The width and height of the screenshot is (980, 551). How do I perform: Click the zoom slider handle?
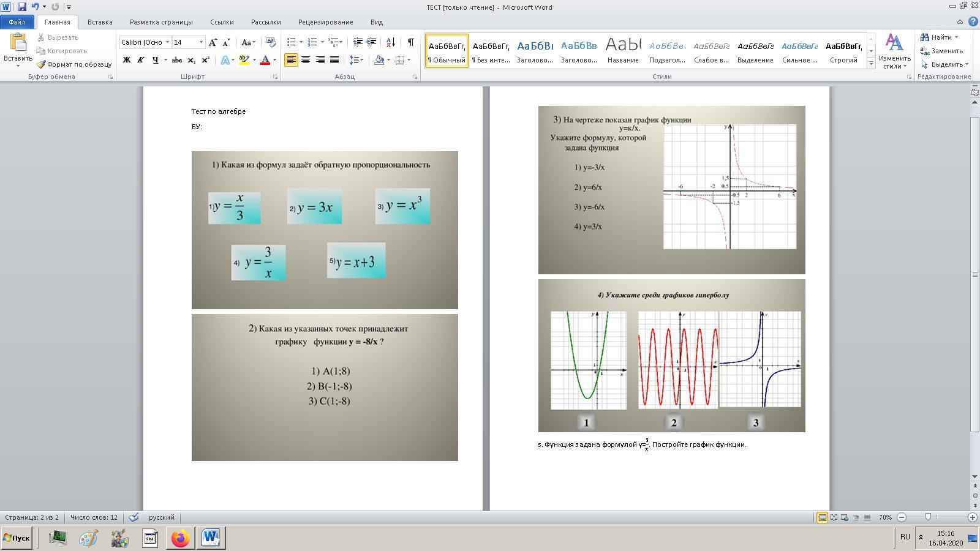(x=929, y=517)
